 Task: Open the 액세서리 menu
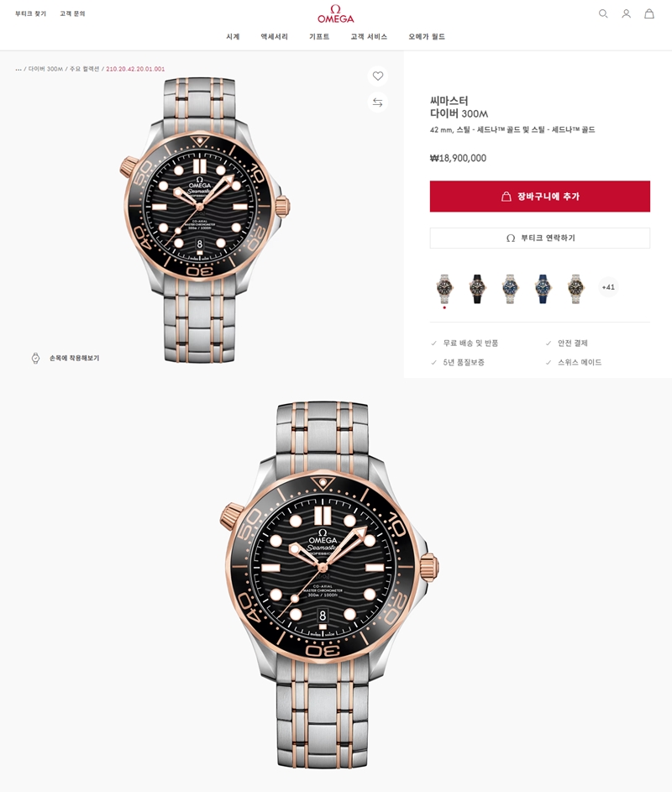pyautogui.click(x=275, y=36)
